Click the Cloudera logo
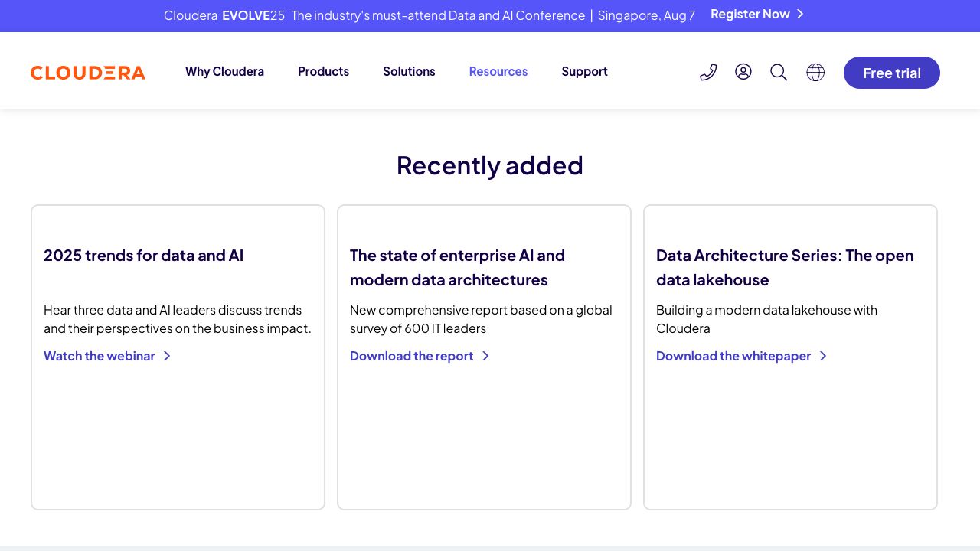This screenshot has height=551, width=980. [87, 72]
